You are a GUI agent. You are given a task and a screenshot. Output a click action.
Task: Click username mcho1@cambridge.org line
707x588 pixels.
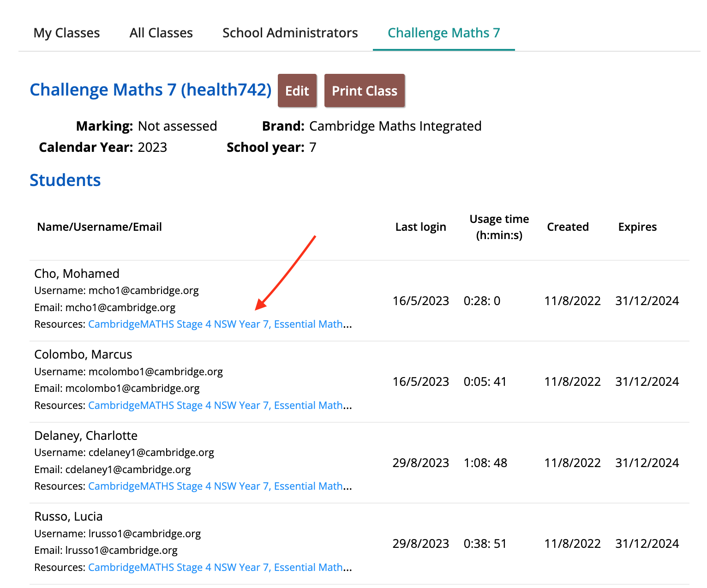[x=116, y=290]
